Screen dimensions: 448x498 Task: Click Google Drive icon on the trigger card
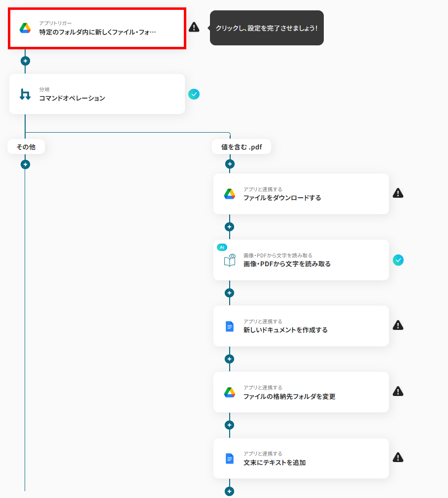click(25, 28)
